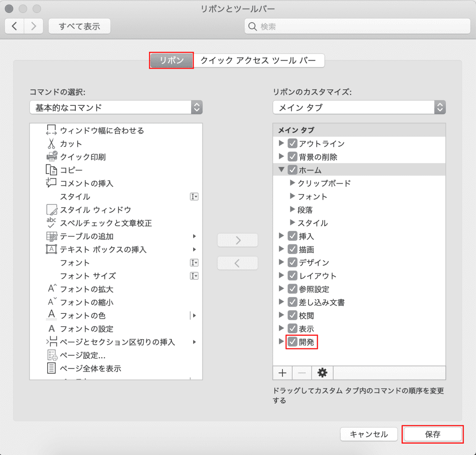Click the コメントの挿入 icon
The height and width of the screenshot is (455, 476).
pyautogui.click(x=51, y=183)
